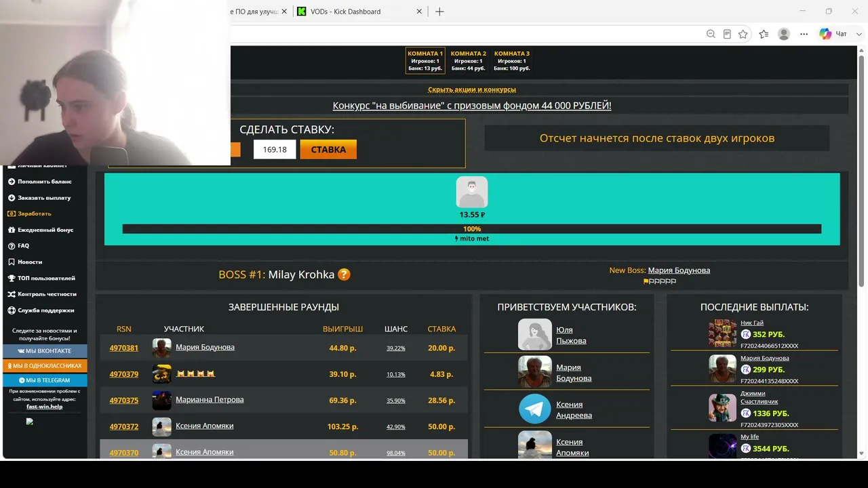Select the Комната 2 room tab
The height and width of the screenshot is (488, 868).
click(x=469, y=60)
